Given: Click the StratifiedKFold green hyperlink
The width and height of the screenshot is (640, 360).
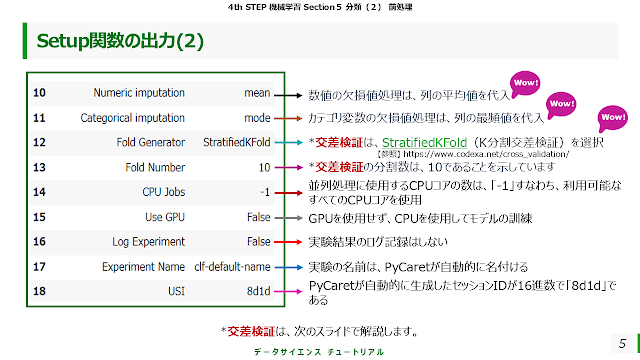Looking at the screenshot, I should [424, 142].
